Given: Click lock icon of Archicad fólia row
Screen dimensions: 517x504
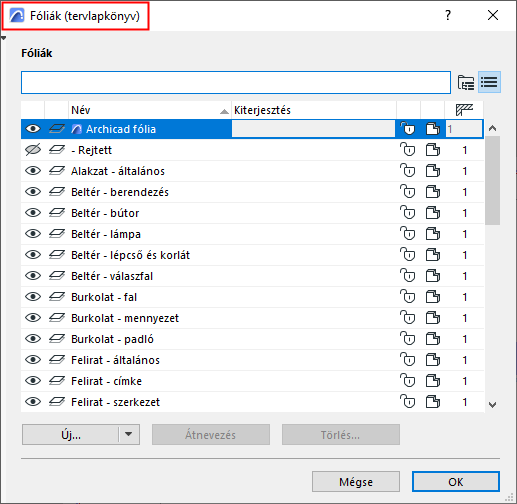Looking at the screenshot, I should tap(408, 129).
